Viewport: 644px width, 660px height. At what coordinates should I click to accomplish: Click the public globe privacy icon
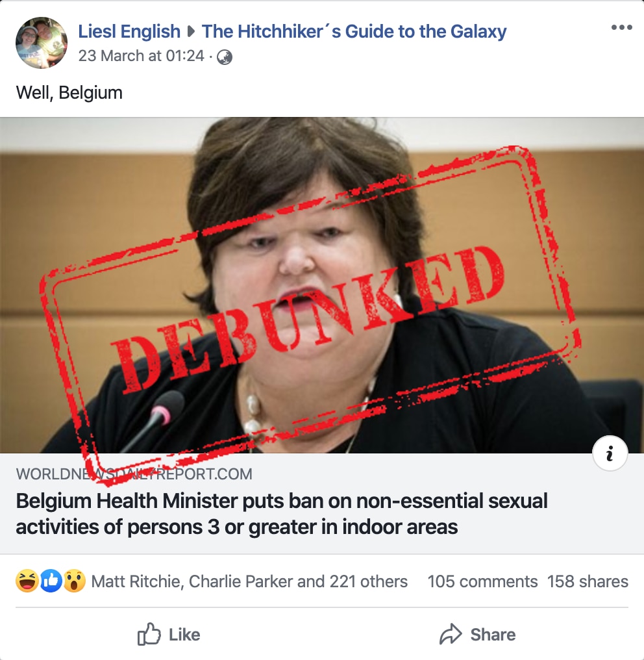click(224, 57)
